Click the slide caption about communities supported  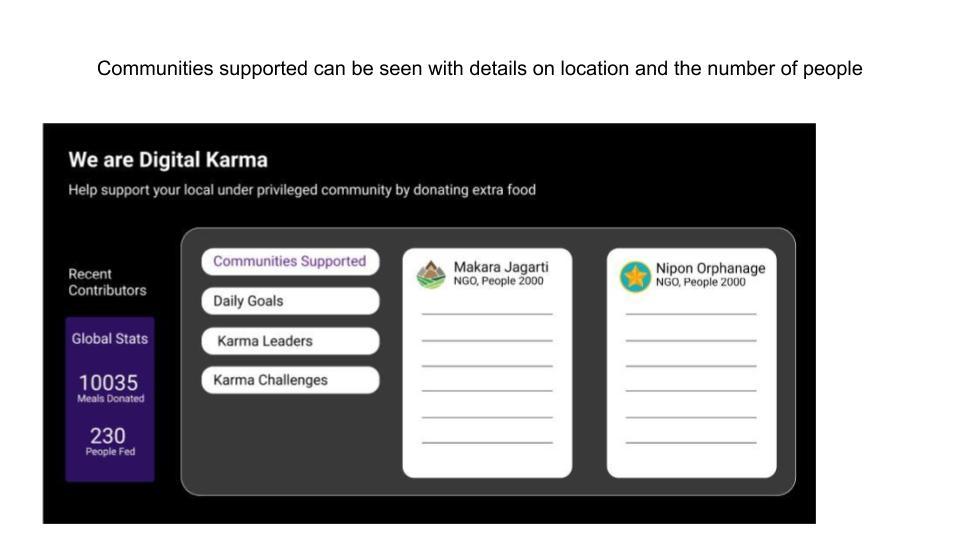click(479, 69)
